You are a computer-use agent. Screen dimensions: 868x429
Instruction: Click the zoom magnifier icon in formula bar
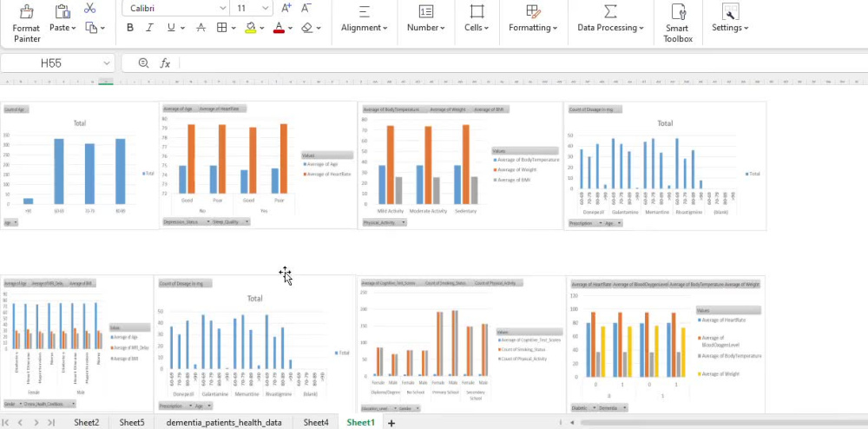143,63
